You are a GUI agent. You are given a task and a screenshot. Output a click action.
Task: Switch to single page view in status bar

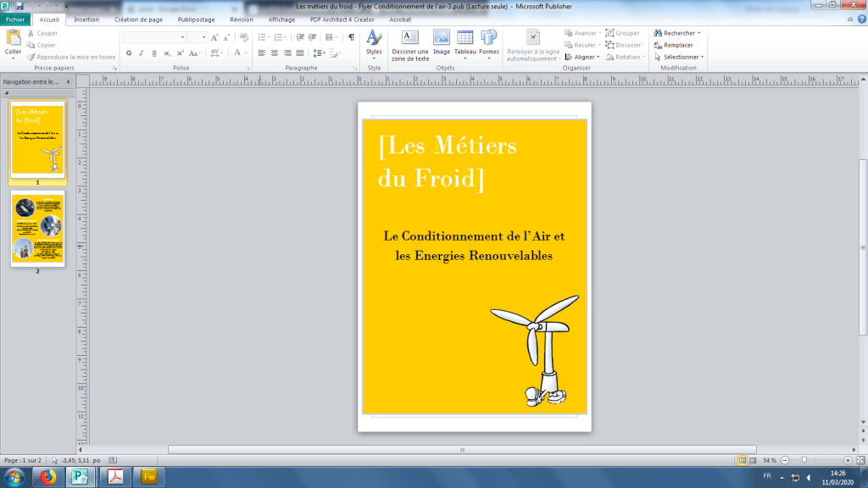tap(743, 459)
